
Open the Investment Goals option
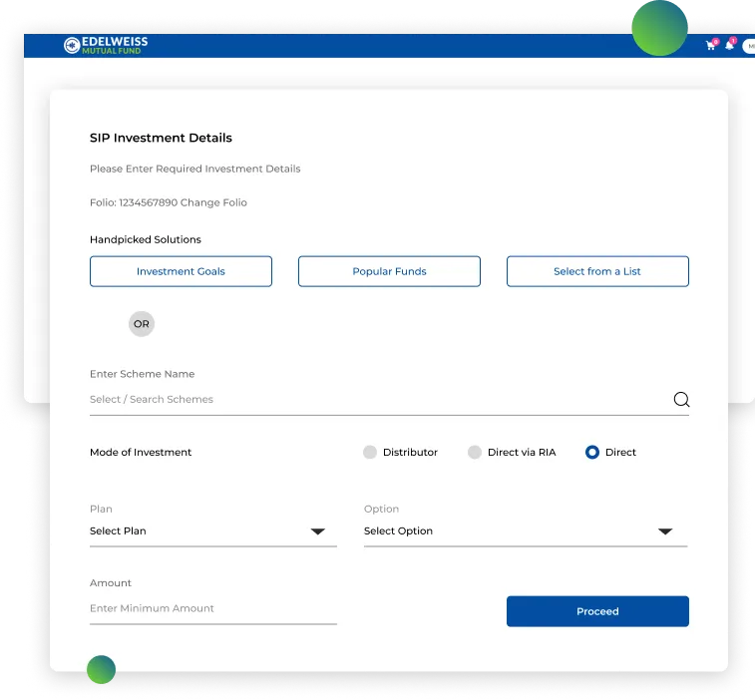pyautogui.click(x=181, y=271)
